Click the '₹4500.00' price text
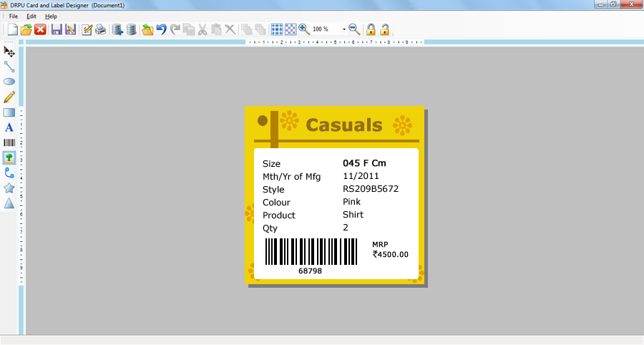 coord(391,255)
